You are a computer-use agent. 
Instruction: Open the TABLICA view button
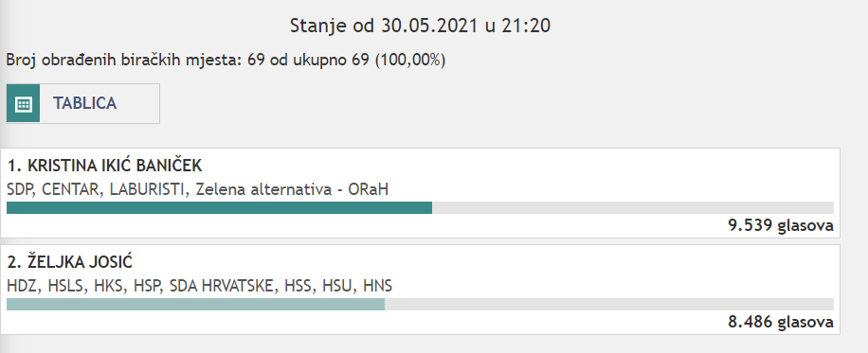tap(83, 103)
